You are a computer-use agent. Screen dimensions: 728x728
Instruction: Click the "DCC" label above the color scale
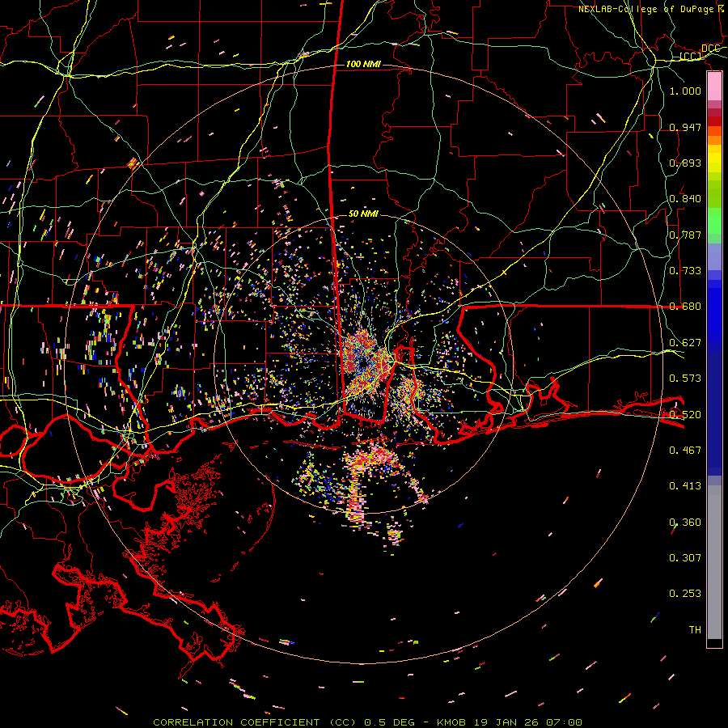click(710, 49)
